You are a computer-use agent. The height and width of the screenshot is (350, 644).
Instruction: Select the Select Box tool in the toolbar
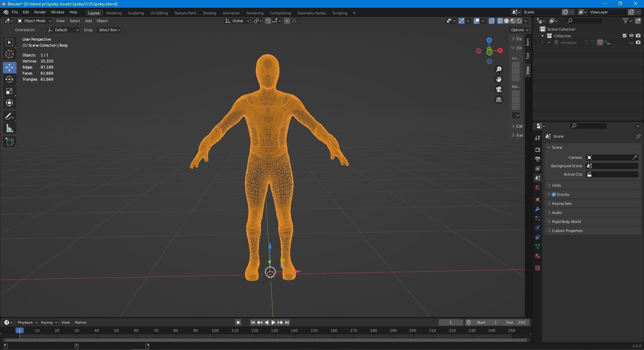pos(9,42)
